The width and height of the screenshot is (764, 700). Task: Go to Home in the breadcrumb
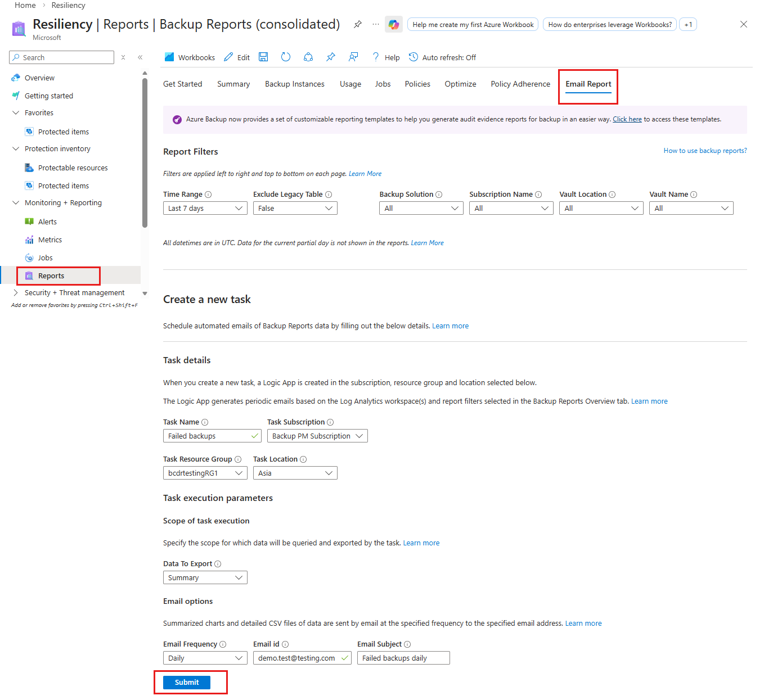click(x=25, y=5)
